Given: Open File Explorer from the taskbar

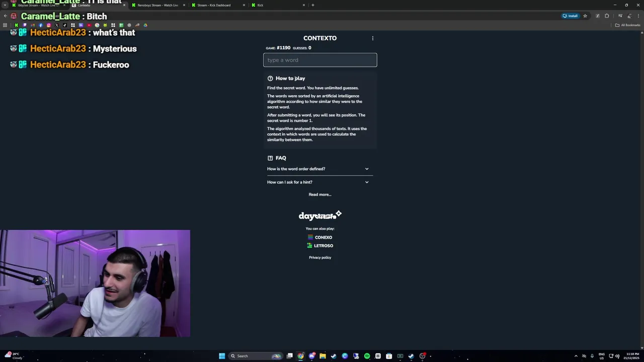Looking at the screenshot, I should pyautogui.click(x=323, y=356).
